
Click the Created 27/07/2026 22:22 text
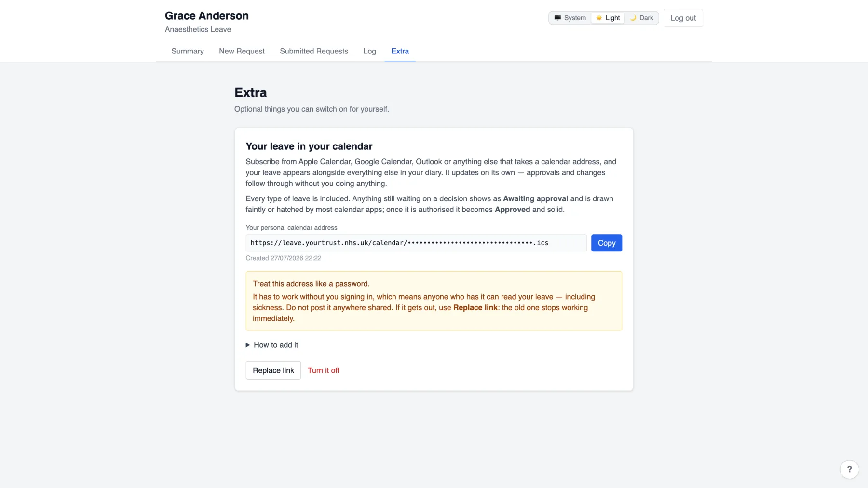coord(284,258)
